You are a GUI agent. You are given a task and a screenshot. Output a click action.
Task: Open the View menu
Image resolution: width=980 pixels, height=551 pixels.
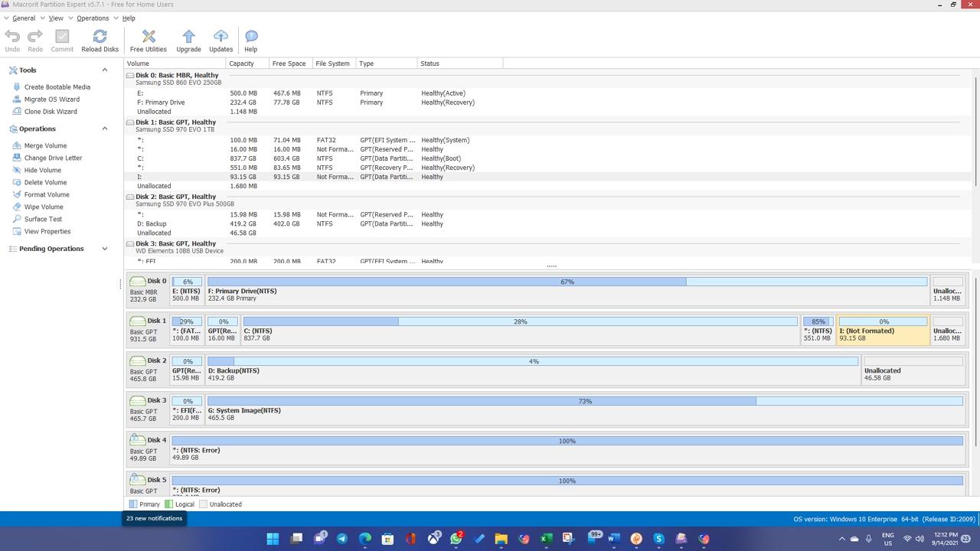coord(57,18)
